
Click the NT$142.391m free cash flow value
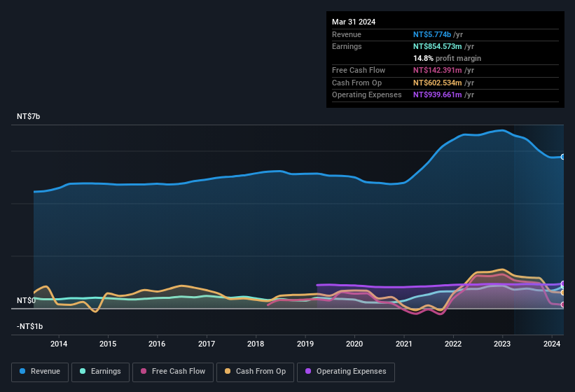(x=438, y=70)
